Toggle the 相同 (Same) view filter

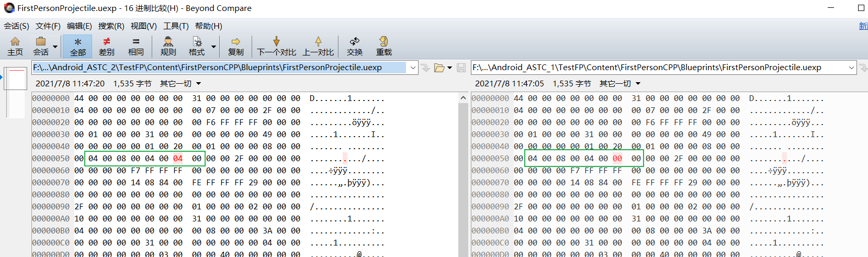[x=136, y=46]
